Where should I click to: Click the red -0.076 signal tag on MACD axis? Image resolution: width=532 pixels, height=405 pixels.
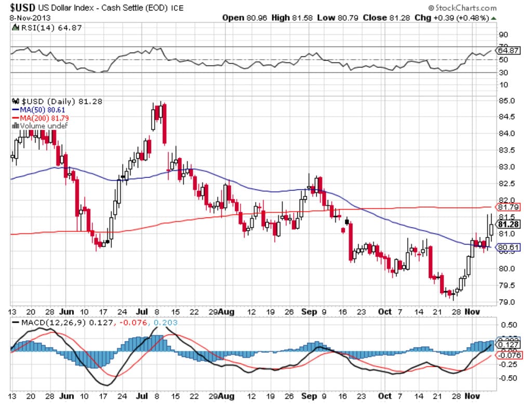509,355
